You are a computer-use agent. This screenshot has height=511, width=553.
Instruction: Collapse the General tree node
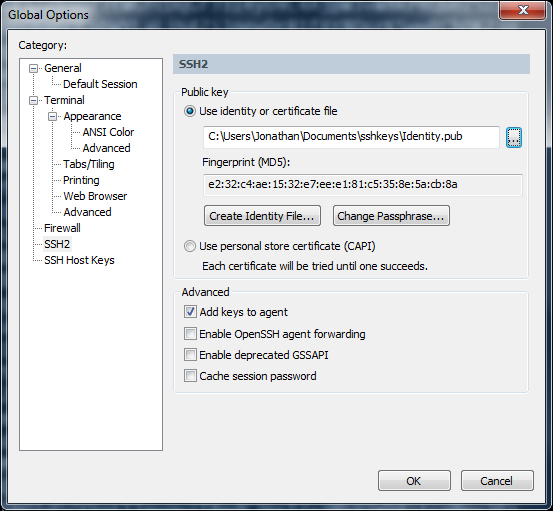(34, 68)
